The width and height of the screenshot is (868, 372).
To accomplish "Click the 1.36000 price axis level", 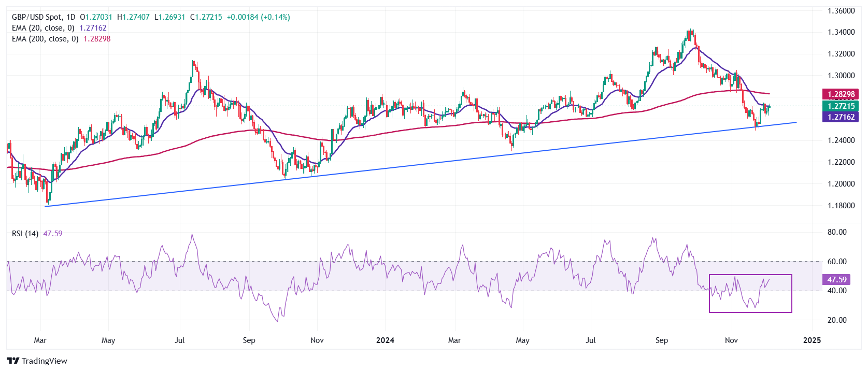I will pyautogui.click(x=841, y=11).
